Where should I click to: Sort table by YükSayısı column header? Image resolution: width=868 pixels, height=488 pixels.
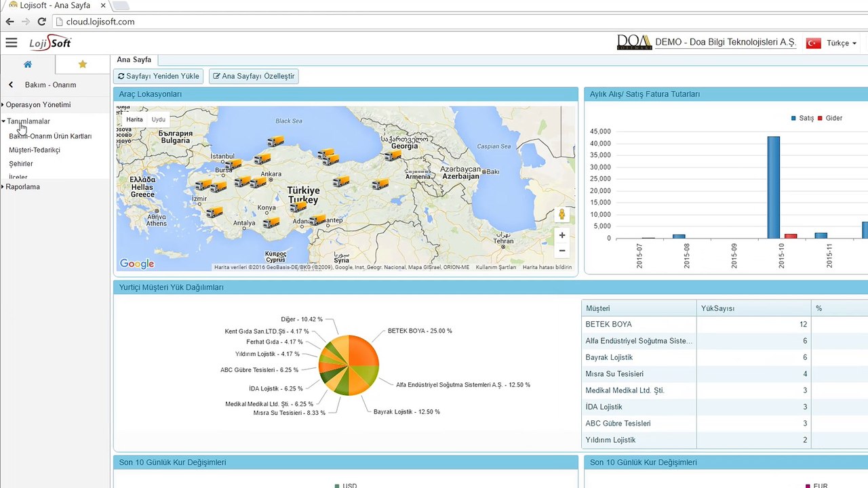point(754,308)
